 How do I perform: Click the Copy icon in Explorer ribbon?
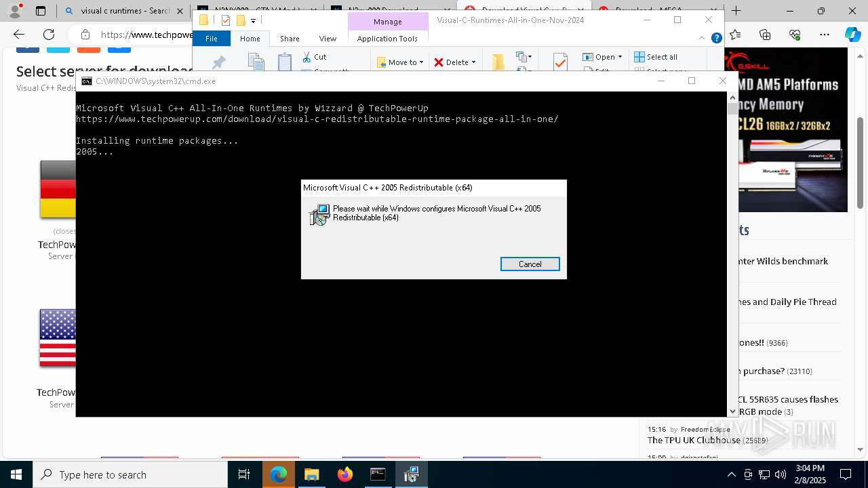click(256, 62)
